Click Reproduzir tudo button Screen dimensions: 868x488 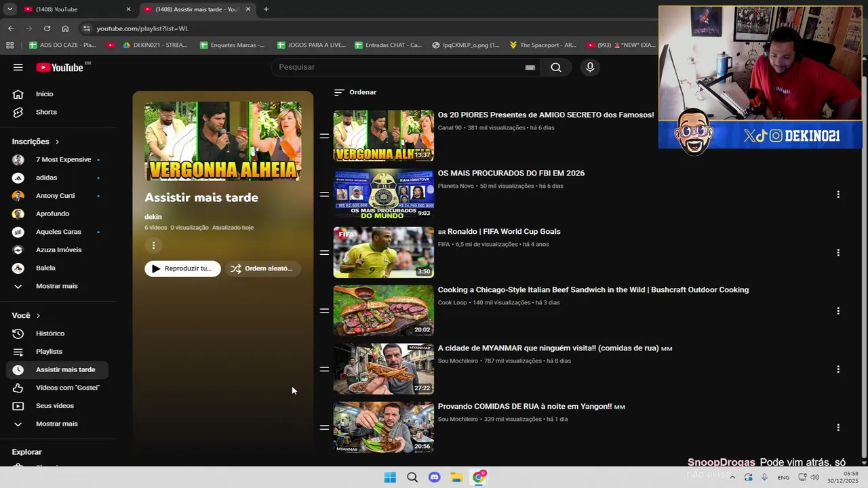pos(182,268)
